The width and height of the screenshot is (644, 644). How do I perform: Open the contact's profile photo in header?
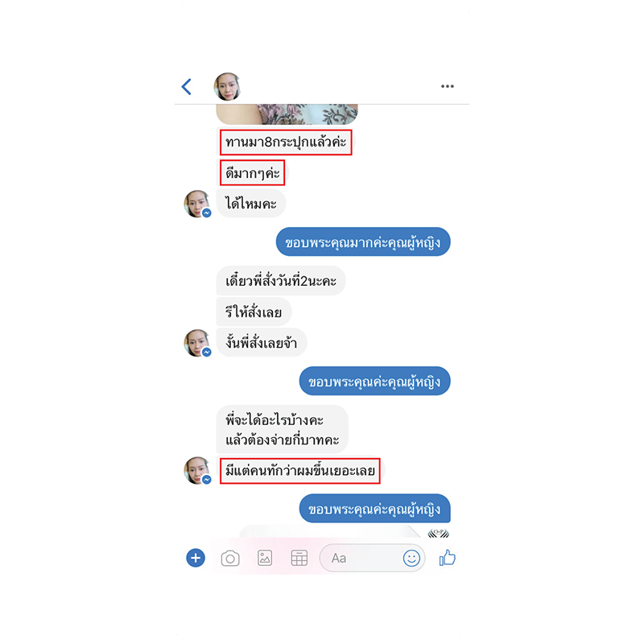[227, 87]
